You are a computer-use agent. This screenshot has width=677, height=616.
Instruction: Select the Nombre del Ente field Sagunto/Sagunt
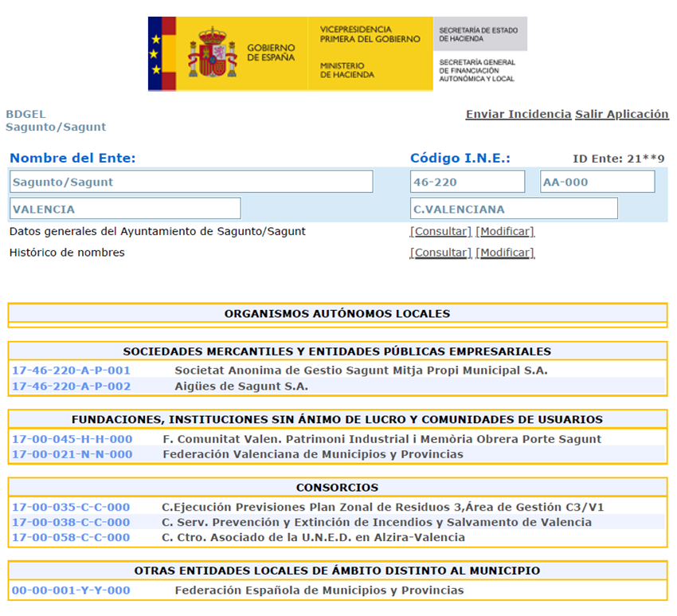pos(191,182)
